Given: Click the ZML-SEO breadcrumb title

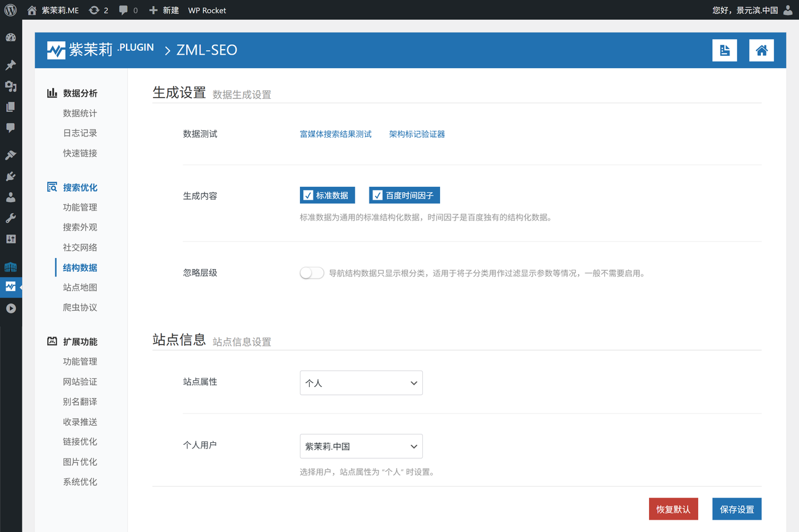Looking at the screenshot, I should pos(207,50).
